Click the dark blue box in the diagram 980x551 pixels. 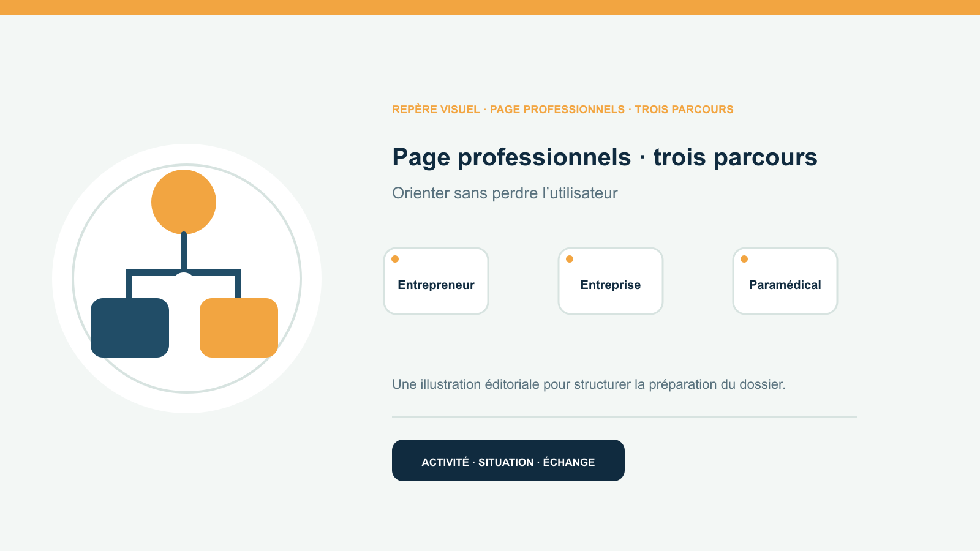(130, 328)
